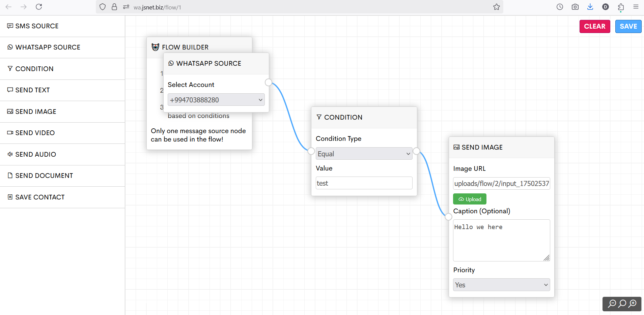The width and height of the screenshot is (644, 315).
Task: Click the Condition filter icon in sidebar
Action: 10,68
